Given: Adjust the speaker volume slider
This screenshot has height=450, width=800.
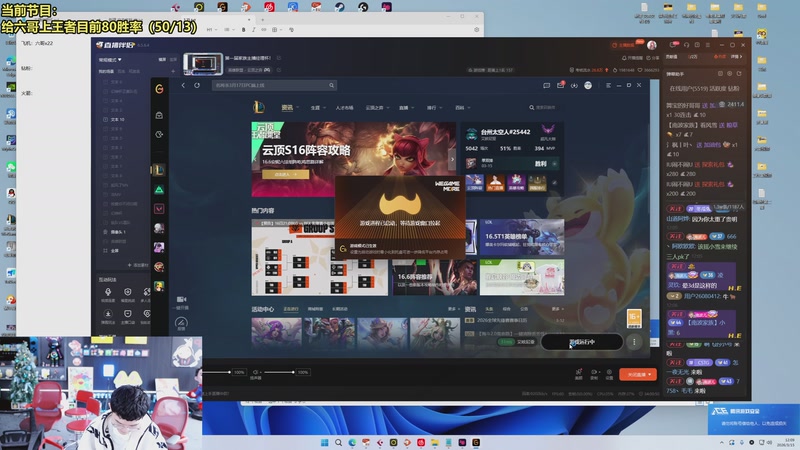Looking at the screenshot, I should tap(279, 372).
